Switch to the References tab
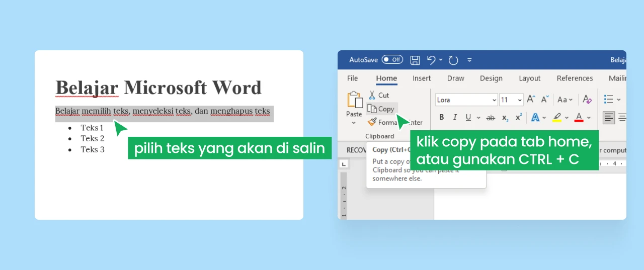Viewport: 644px width, 270px height. (x=575, y=78)
